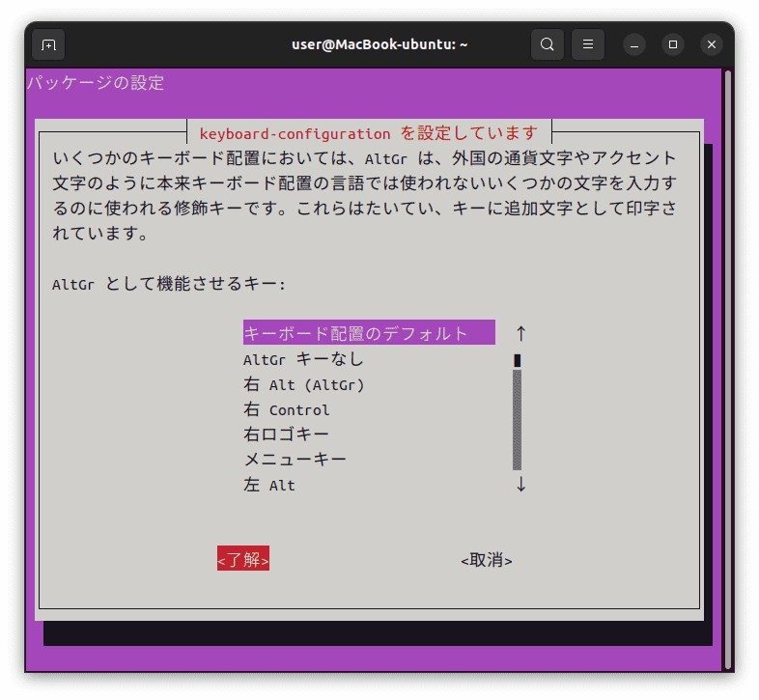Click the user@MacBook-ubuntu window title

pyautogui.click(x=379, y=44)
